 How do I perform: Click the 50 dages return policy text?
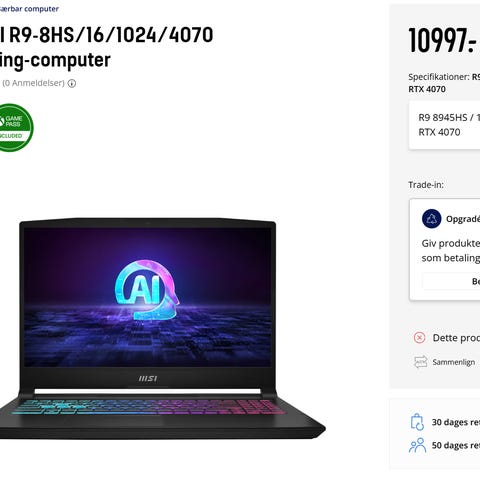456,445
